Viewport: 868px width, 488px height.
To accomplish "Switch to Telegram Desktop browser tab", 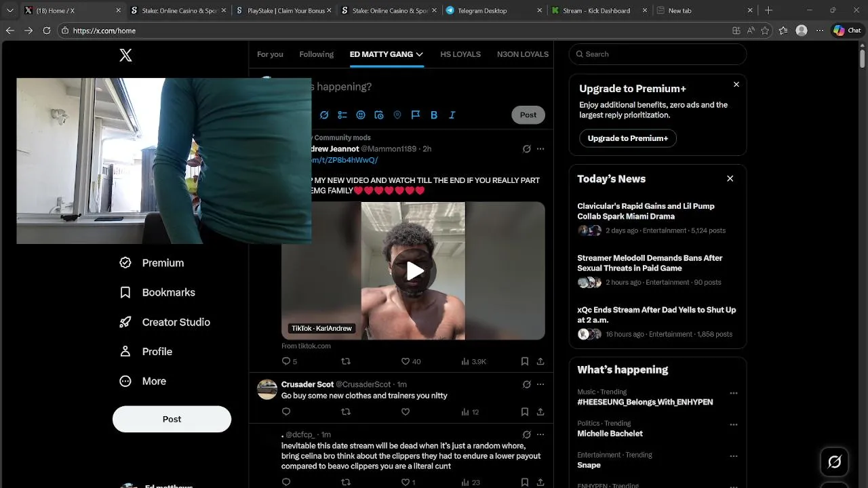I will 494,10.
